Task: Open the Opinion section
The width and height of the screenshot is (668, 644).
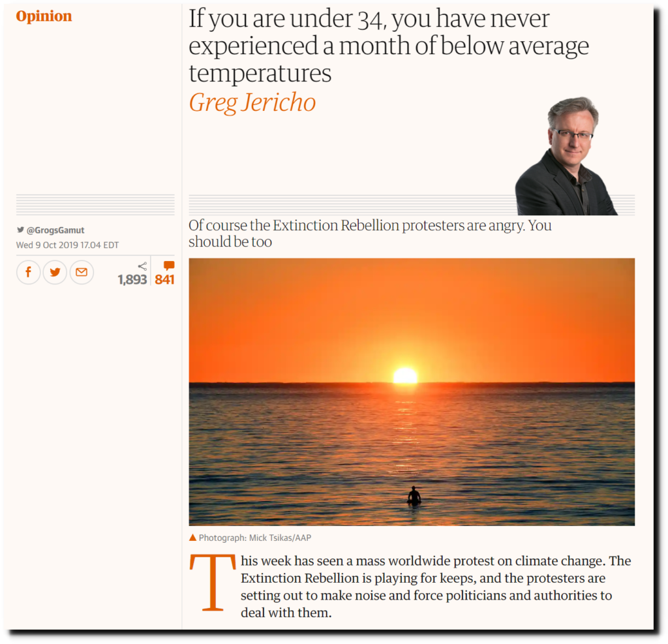Action: pos(44,16)
